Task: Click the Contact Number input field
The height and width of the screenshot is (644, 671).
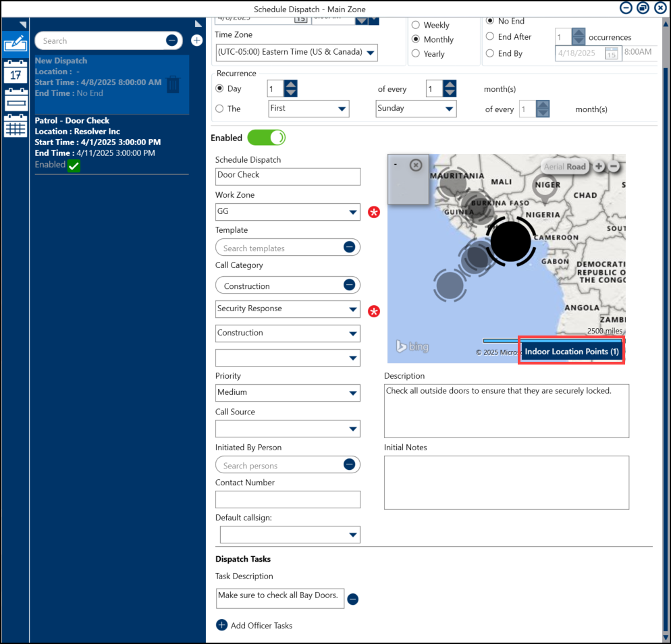Action: click(x=288, y=500)
